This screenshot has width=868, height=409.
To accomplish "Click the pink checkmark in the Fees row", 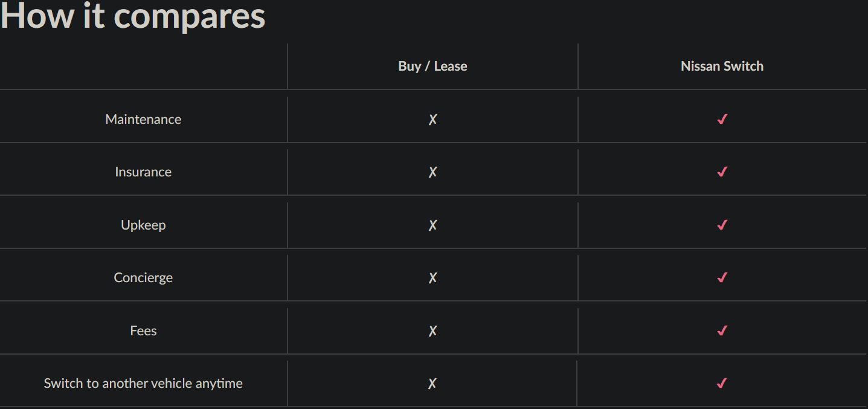I will (x=722, y=331).
